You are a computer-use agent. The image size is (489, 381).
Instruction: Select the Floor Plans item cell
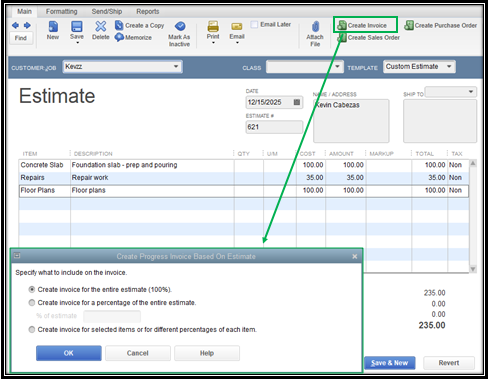(45, 190)
